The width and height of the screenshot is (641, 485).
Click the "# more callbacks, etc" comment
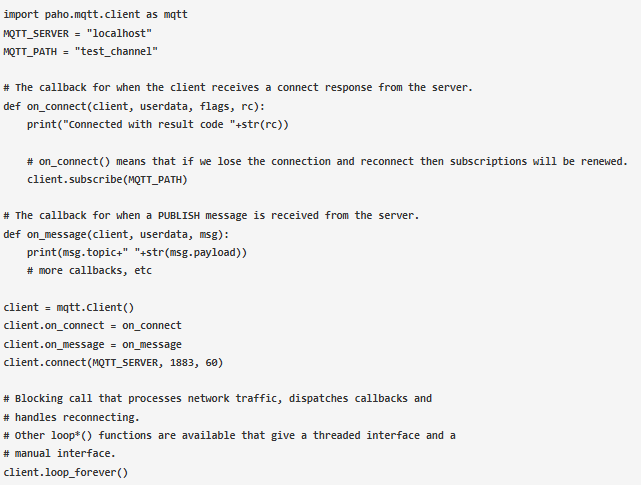click(x=89, y=270)
